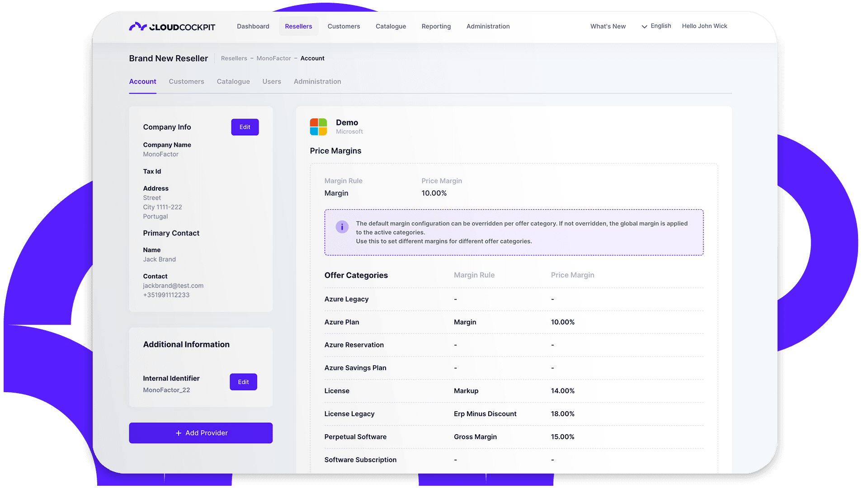Edit the Company Info section

point(245,127)
